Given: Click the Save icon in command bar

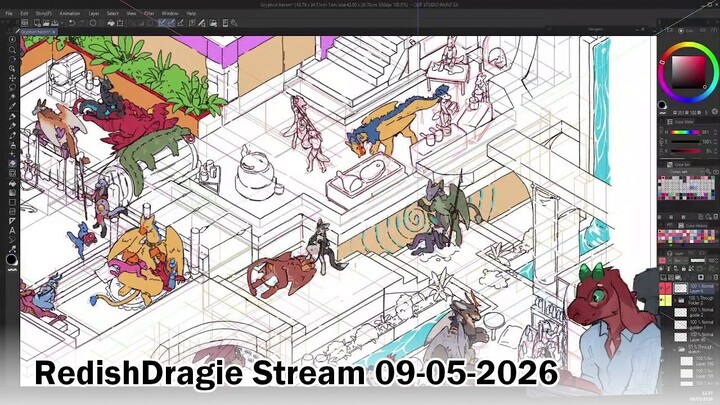Looking at the screenshot, I should (x=55, y=23).
